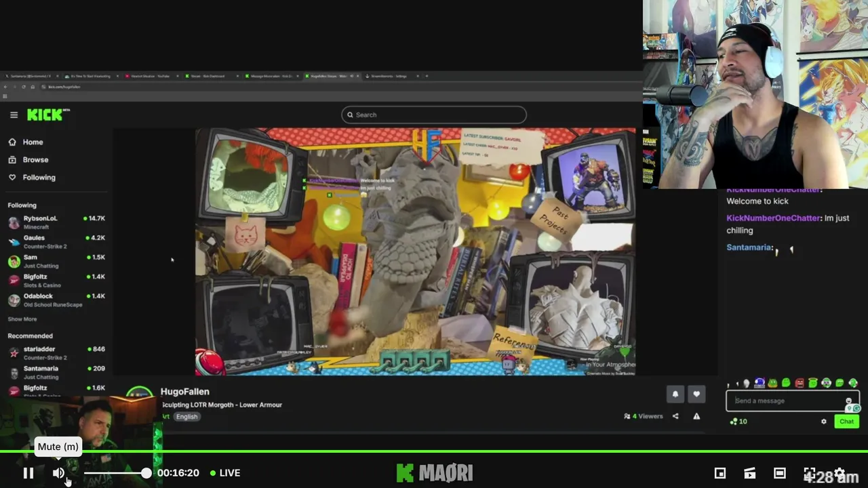868x488 pixels.
Task: Click the Past Projects note on stream
Action: click(557, 220)
